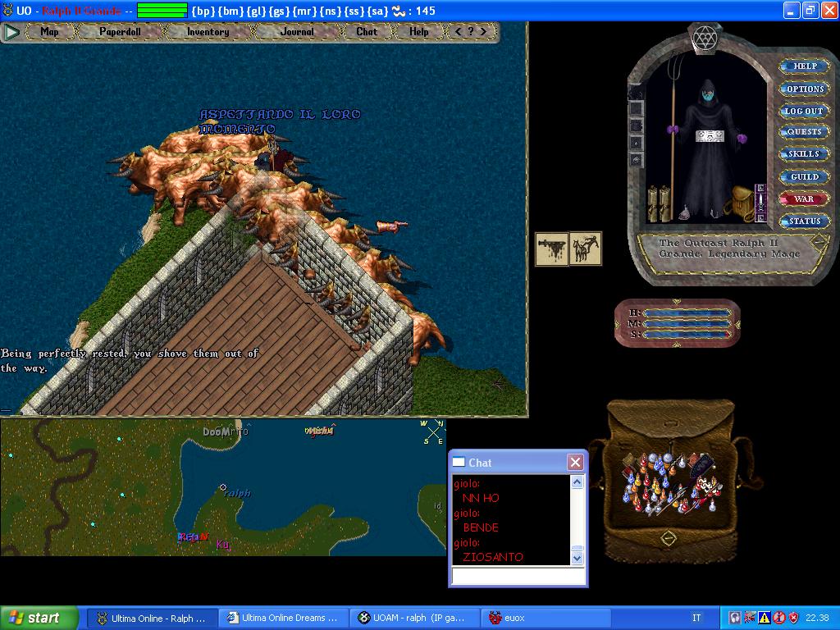Click the Chat message input field
This screenshot has width=840, height=630.
pos(518,576)
